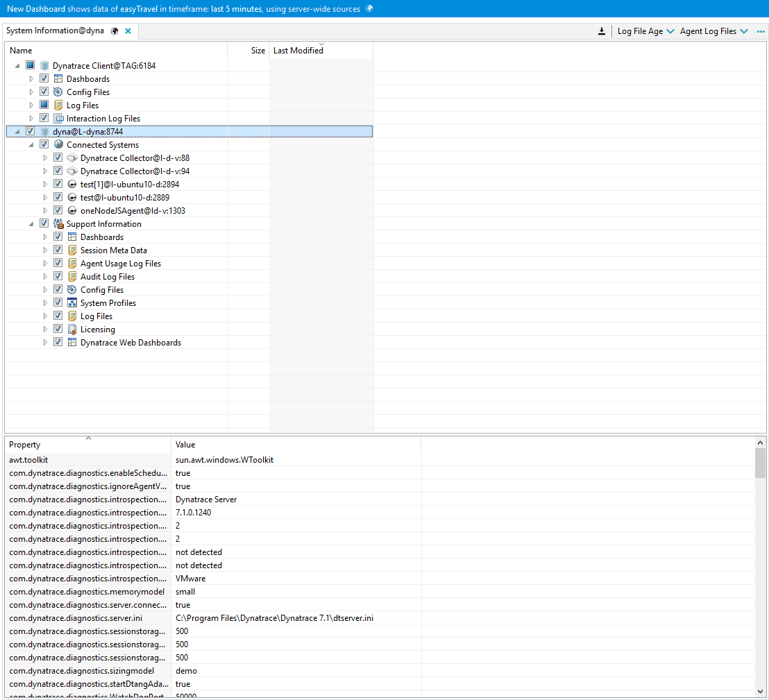Viewport: 769px width, 700px height.
Task: Select the com.dynatrace.diagnostics.server.ini property
Action: (76, 618)
